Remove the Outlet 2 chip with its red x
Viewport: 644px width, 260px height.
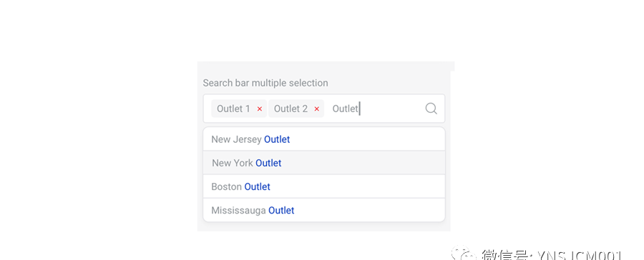[317, 109]
